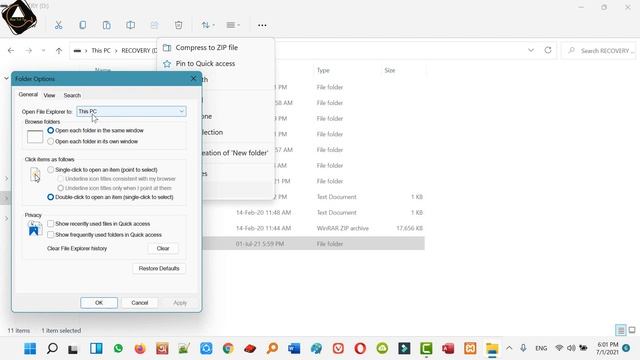Viewport: 640px width, 360px height.
Task: Click the Restore Defaults button
Action: [159, 268]
